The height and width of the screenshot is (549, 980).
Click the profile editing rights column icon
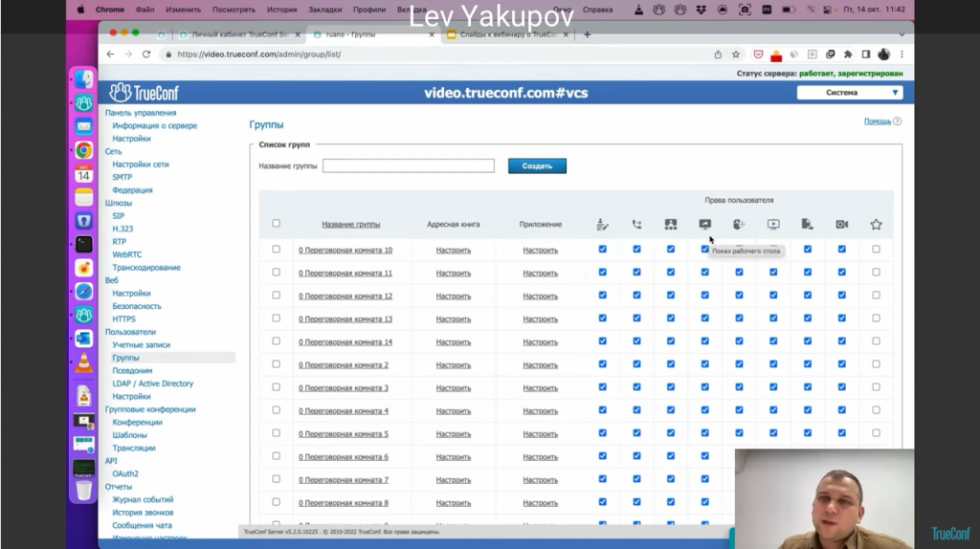pyautogui.click(x=603, y=224)
